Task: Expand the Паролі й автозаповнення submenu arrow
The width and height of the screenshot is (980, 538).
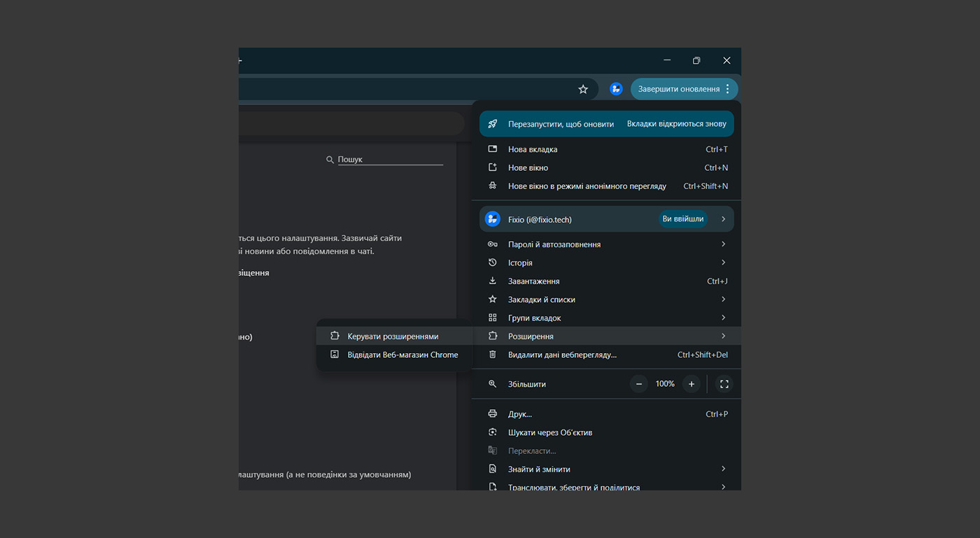Action: click(x=723, y=244)
